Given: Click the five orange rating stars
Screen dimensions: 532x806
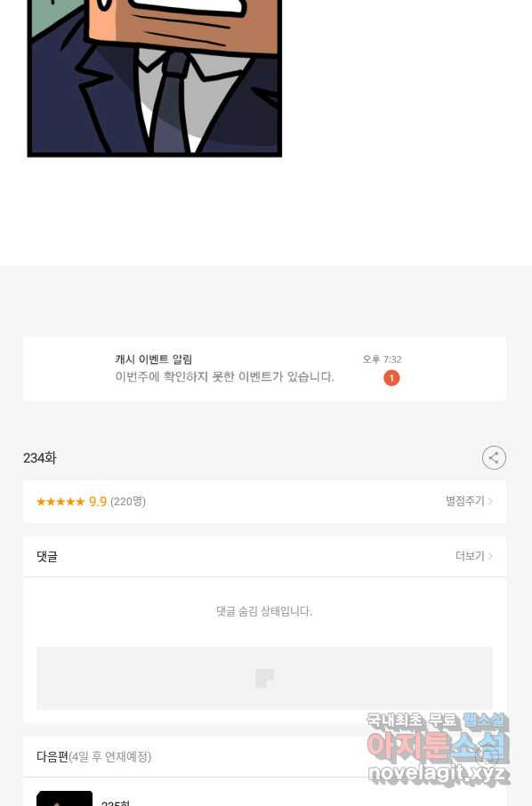Looking at the screenshot, I should tap(60, 502).
